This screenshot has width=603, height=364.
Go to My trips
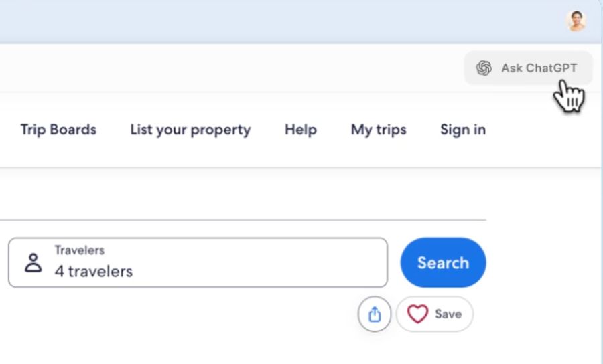379,130
